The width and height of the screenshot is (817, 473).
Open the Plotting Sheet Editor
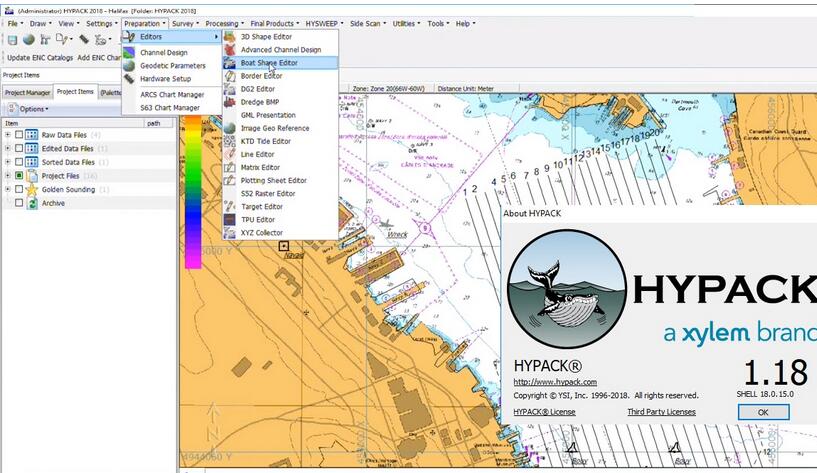click(x=281, y=180)
